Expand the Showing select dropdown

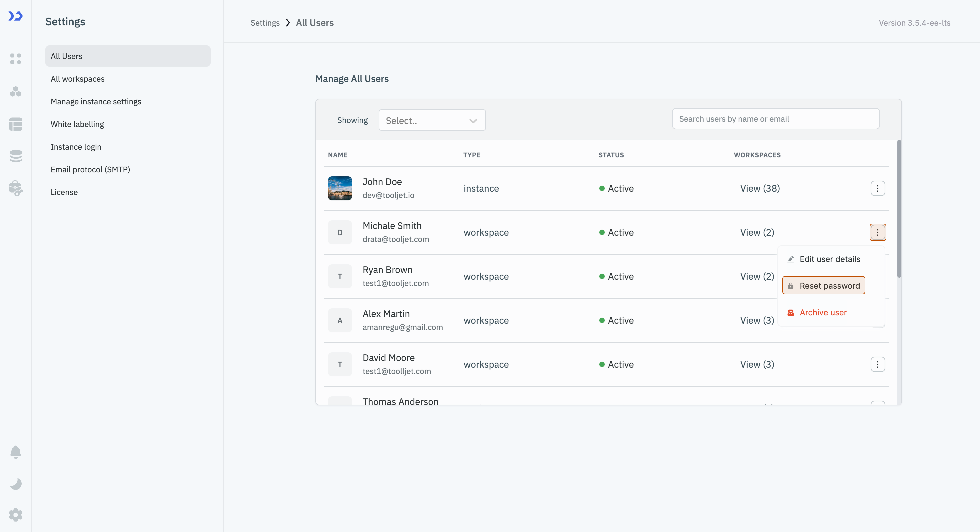432,120
